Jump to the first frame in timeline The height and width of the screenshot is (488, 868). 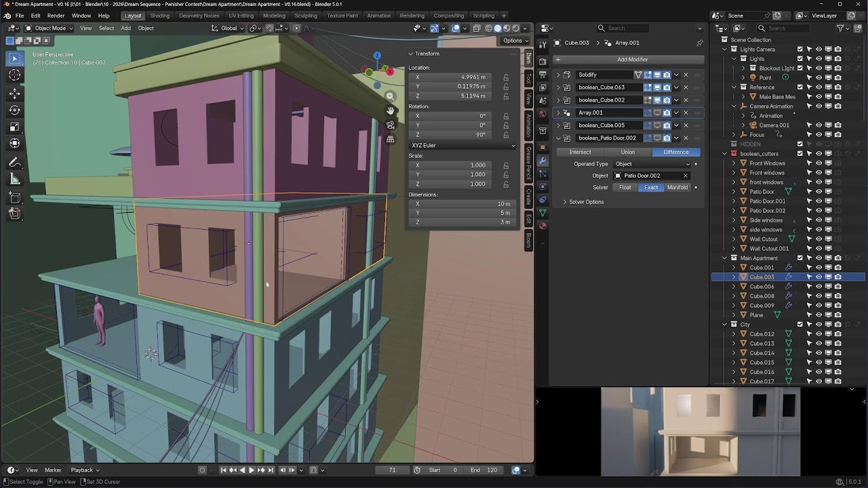pos(223,470)
